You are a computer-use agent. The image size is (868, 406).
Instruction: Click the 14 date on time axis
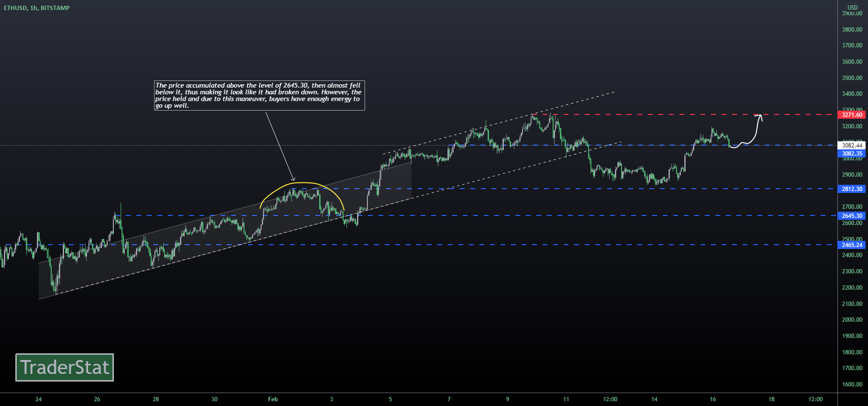click(x=654, y=399)
